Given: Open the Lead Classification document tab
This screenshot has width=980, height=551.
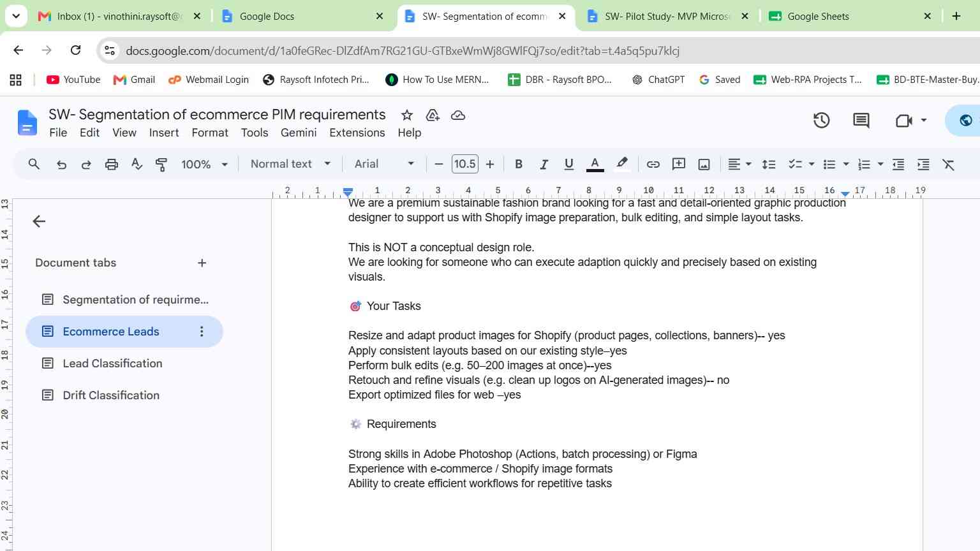Looking at the screenshot, I should (x=112, y=364).
